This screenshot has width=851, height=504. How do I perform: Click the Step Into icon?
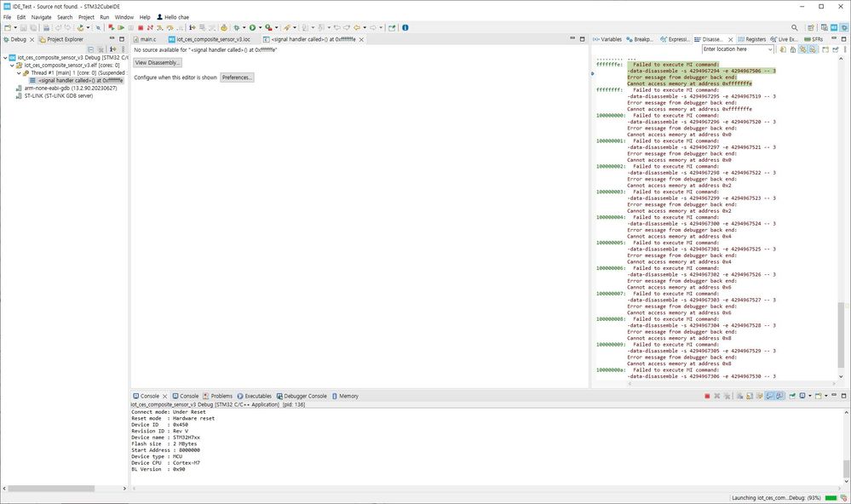coord(160,27)
